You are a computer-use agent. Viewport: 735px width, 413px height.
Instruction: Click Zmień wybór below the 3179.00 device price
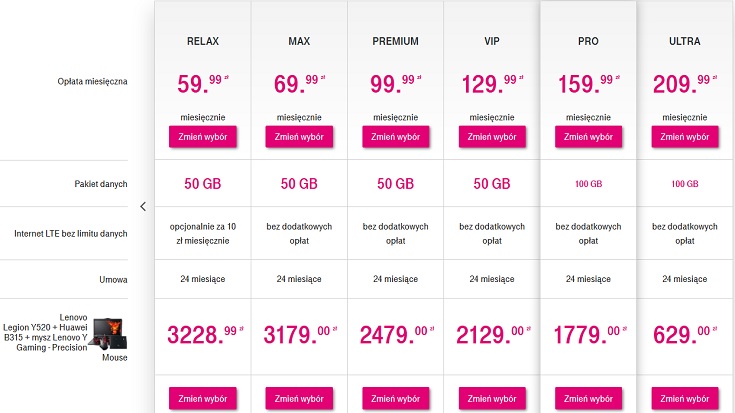299,398
